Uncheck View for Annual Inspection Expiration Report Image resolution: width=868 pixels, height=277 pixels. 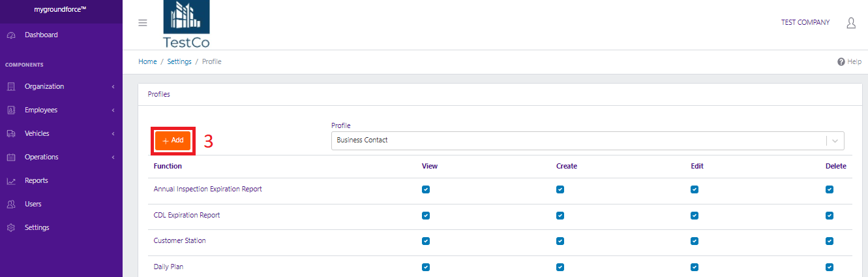pos(426,189)
